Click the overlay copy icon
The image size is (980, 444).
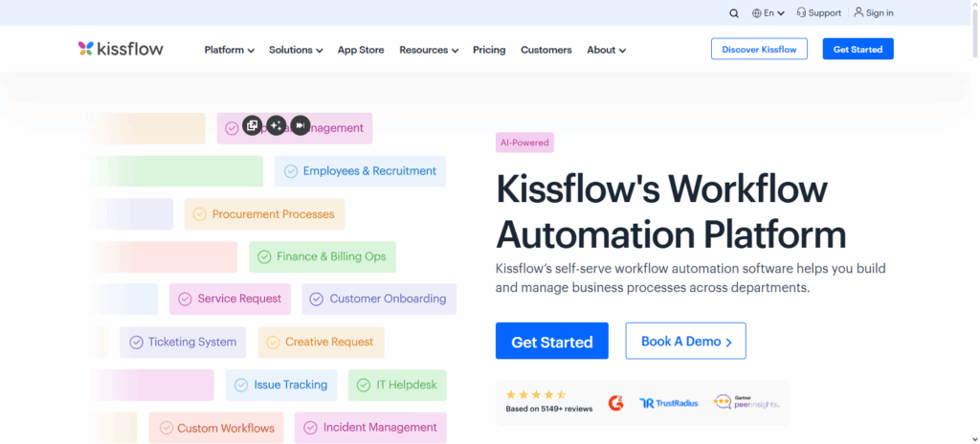252,125
